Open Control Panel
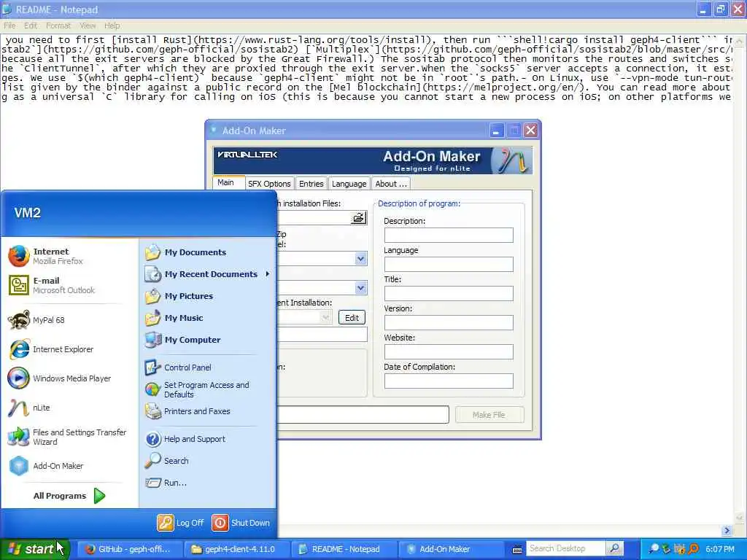 pyautogui.click(x=178, y=367)
